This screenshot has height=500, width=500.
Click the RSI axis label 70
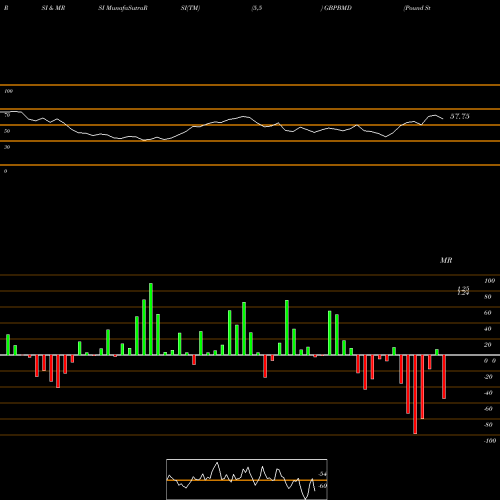click(x=7, y=115)
